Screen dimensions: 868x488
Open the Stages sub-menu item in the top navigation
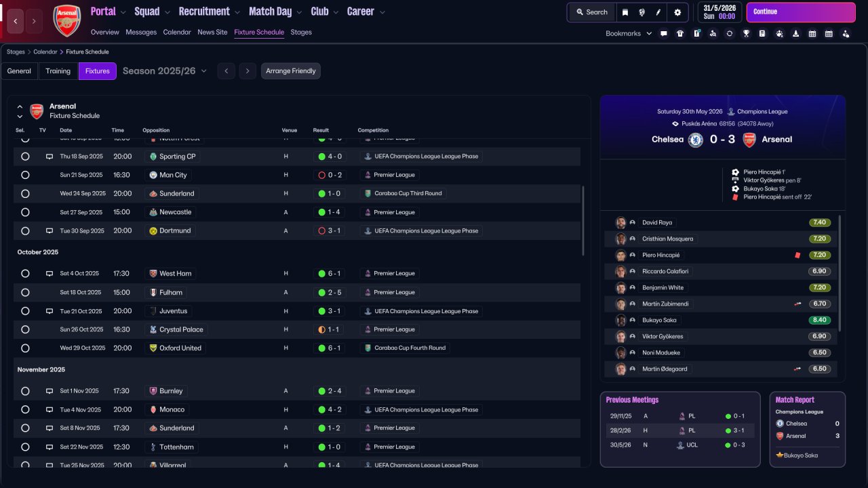click(301, 33)
